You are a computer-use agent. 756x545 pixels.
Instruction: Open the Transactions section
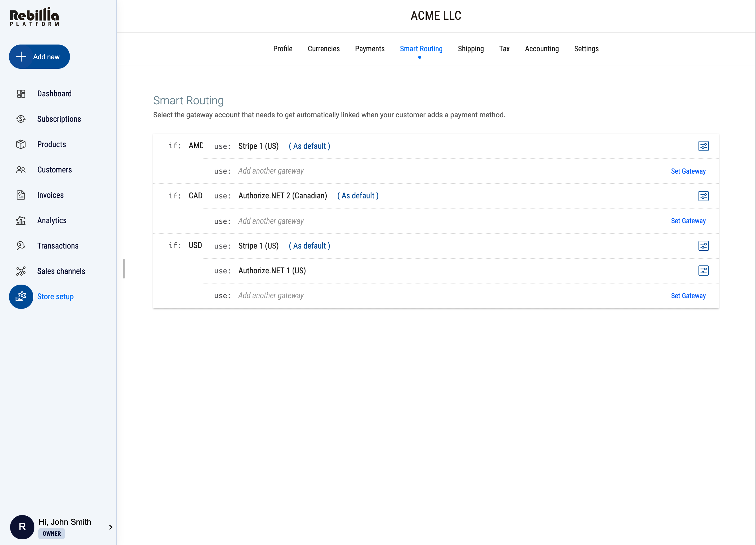[58, 246]
